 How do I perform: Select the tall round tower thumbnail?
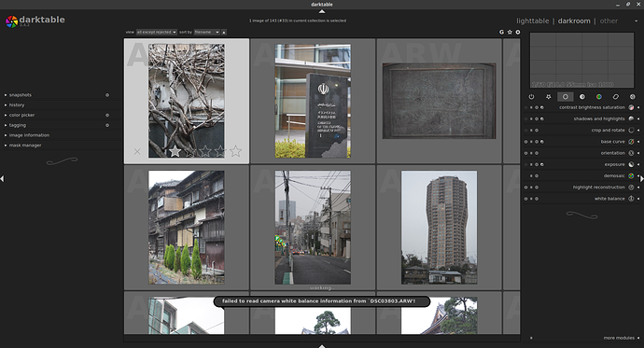coord(439,228)
